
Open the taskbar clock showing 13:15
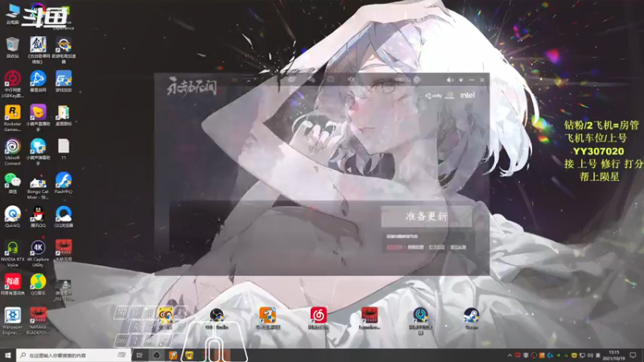pos(613,355)
